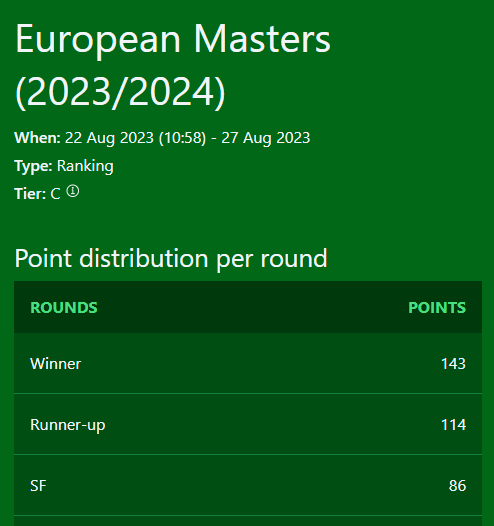Click the bold Type: label

pyautogui.click(x=33, y=166)
